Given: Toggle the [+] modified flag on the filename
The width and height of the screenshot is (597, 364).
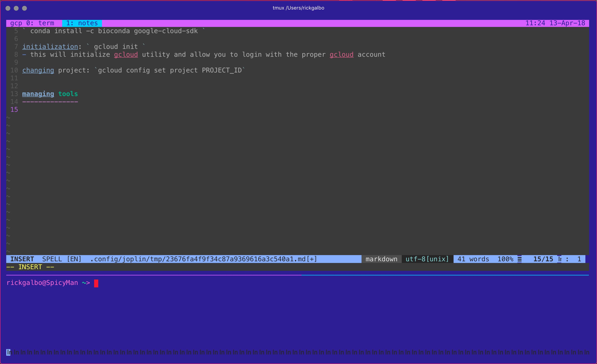Looking at the screenshot, I should (311, 259).
